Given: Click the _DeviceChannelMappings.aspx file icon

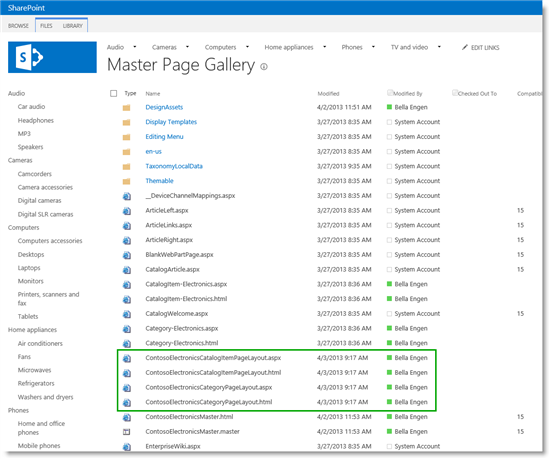Looking at the screenshot, I should point(127,196).
